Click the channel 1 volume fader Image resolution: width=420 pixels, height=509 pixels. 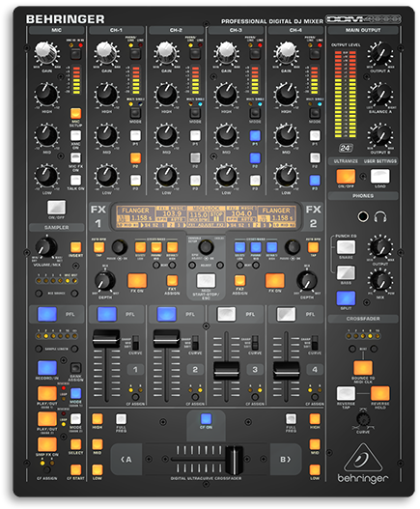[106, 338]
